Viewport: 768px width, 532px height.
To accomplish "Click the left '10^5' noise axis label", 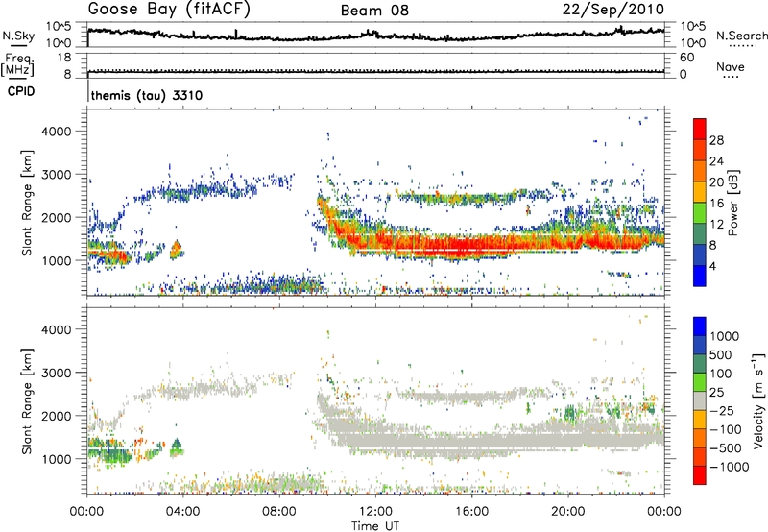I will tap(59, 27).
